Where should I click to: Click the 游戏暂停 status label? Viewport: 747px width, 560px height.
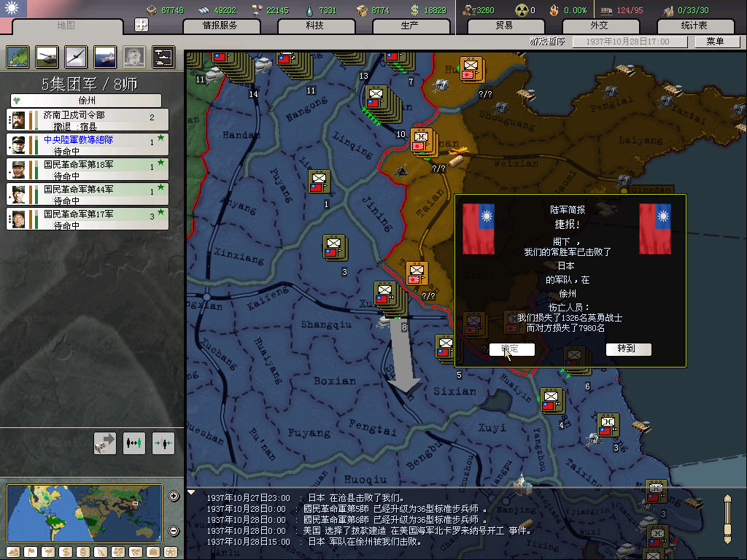547,42
